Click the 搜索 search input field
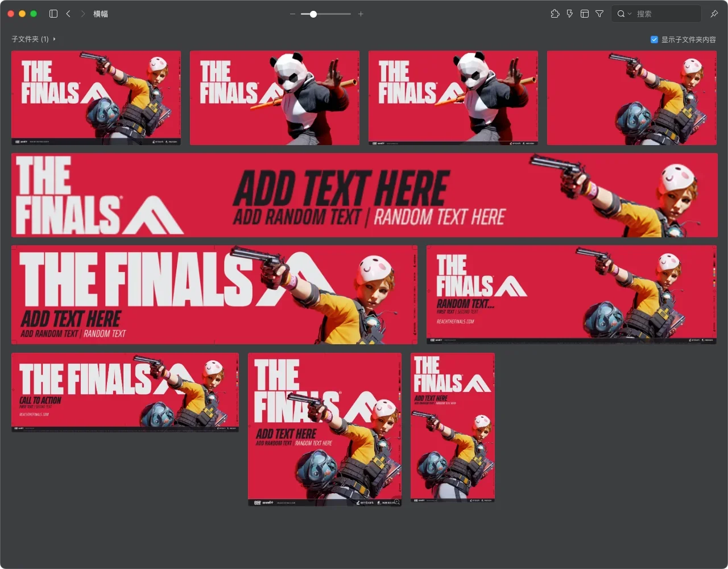Screen dimensions: 728x569 click(665, 14)
